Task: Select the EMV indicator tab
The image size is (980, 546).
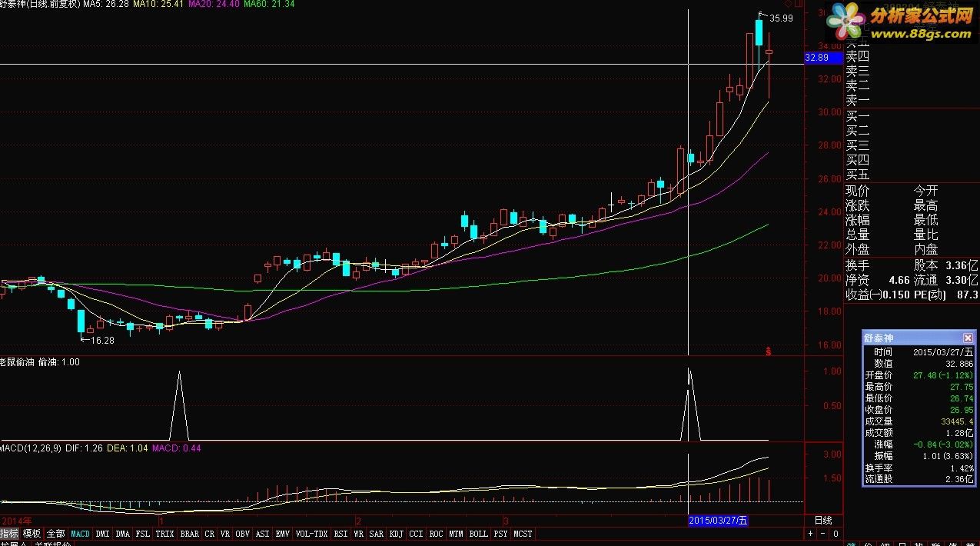Action: point(283,533)
